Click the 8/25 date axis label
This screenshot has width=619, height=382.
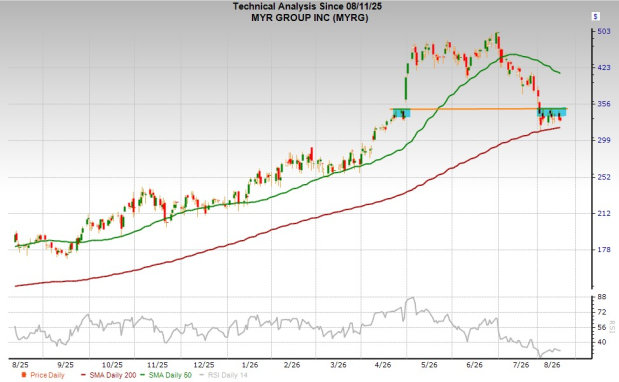20,365
